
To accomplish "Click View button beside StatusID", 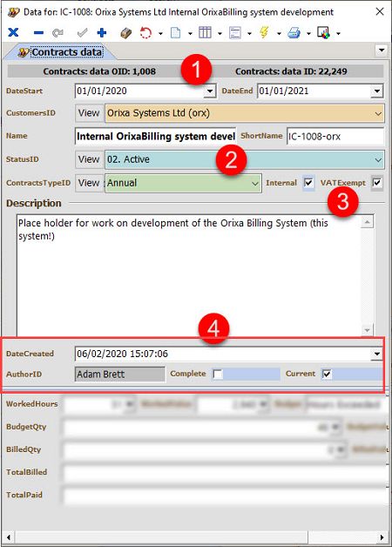I will [x=89, y=159].
